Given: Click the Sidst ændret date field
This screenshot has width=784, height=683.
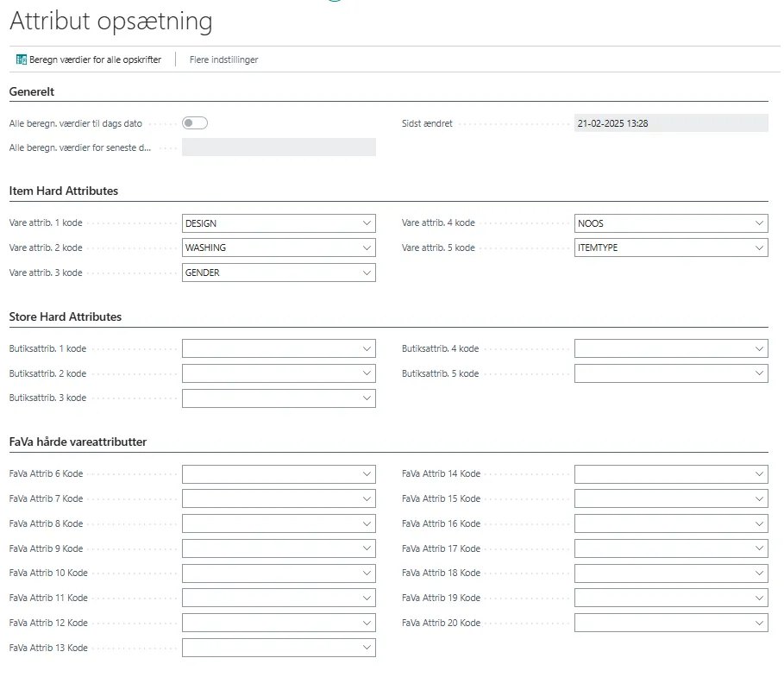Looking at the screenshot, I should tap(670, 123).
